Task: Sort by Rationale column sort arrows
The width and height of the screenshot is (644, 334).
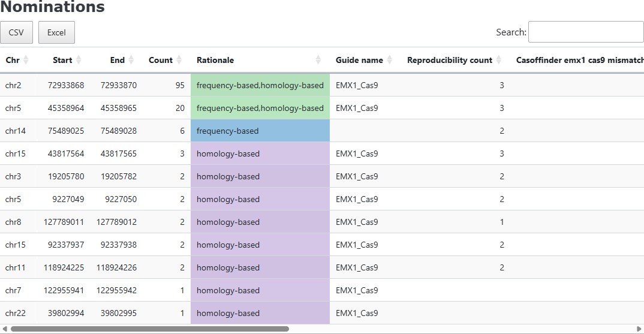Action: click(x=318, y=60)
